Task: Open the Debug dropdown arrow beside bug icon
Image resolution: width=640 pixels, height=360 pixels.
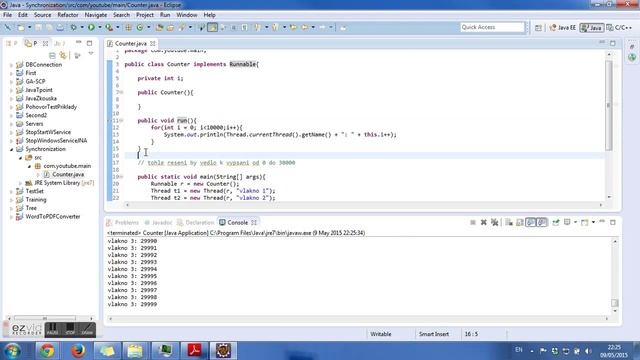Action: click(82, 27)
